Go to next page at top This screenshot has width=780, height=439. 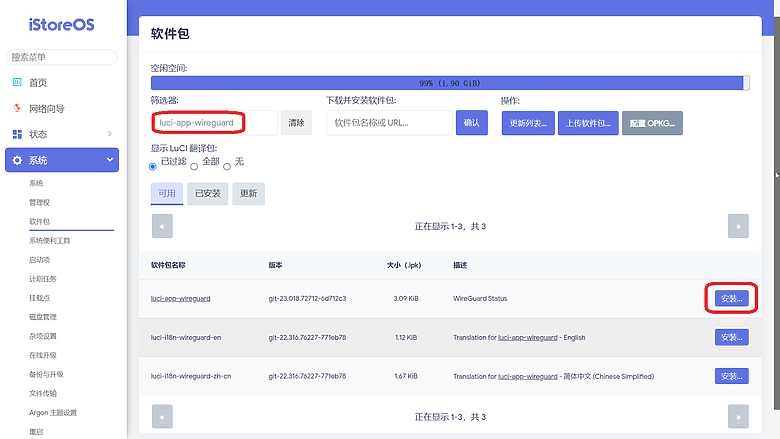pos(738,226)
